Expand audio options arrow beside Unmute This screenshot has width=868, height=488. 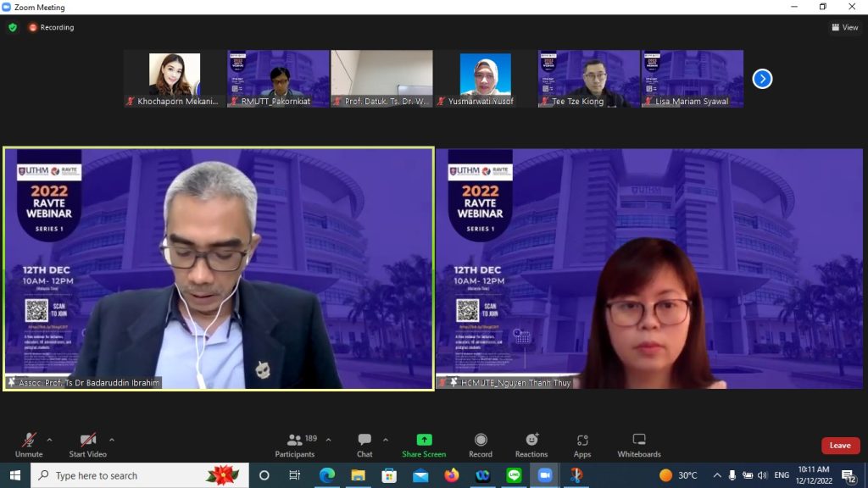pyautogui.click(x=49, y=440)
